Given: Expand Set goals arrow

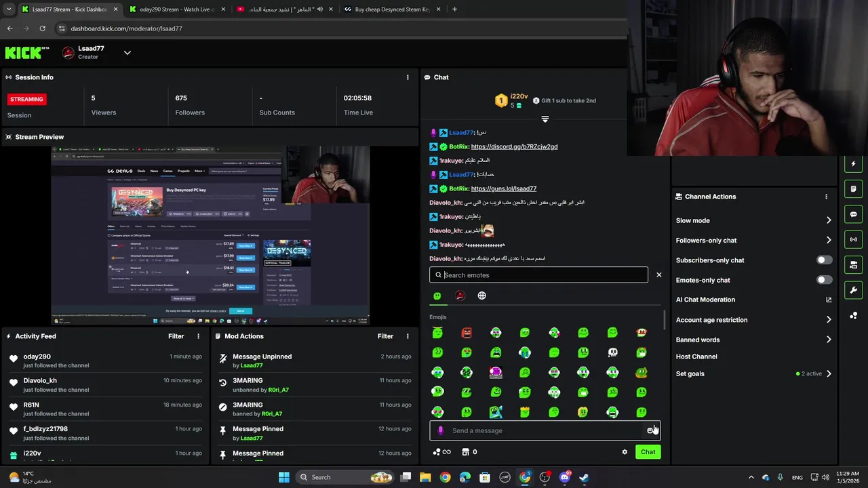Looking at the screenshot, I should pos(829,373).
